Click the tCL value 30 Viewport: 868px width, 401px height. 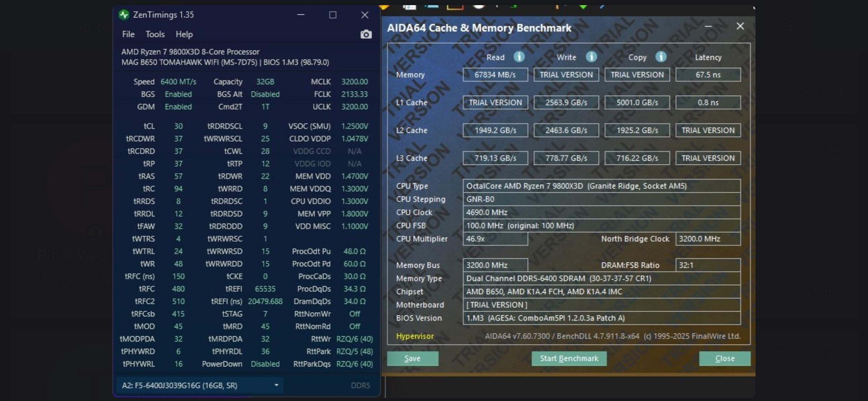point(178,126)
